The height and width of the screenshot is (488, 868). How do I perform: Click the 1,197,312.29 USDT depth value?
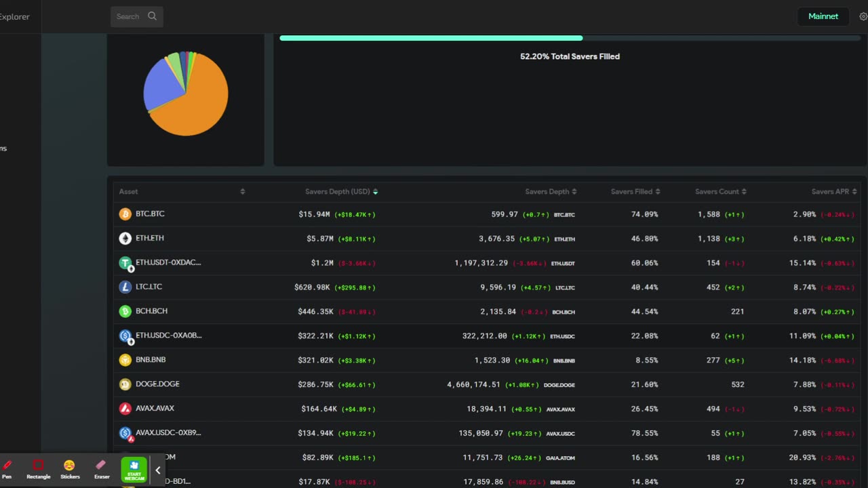(481, 263)
